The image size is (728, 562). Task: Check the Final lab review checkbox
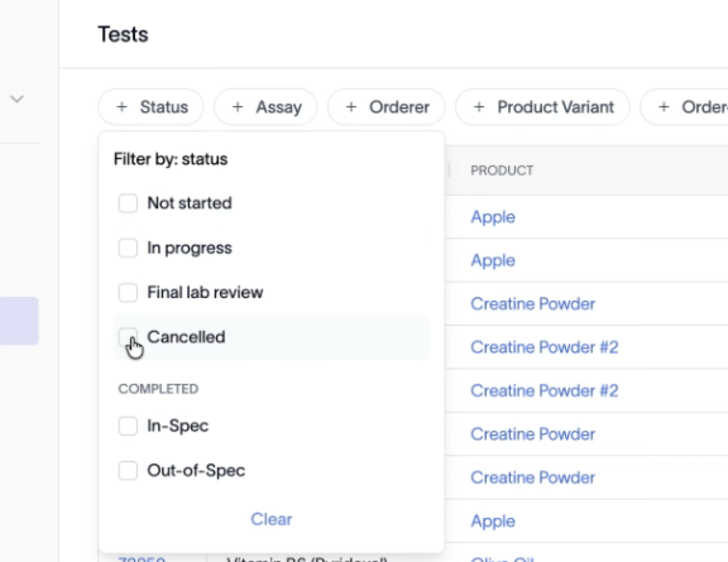click(128, 293)
